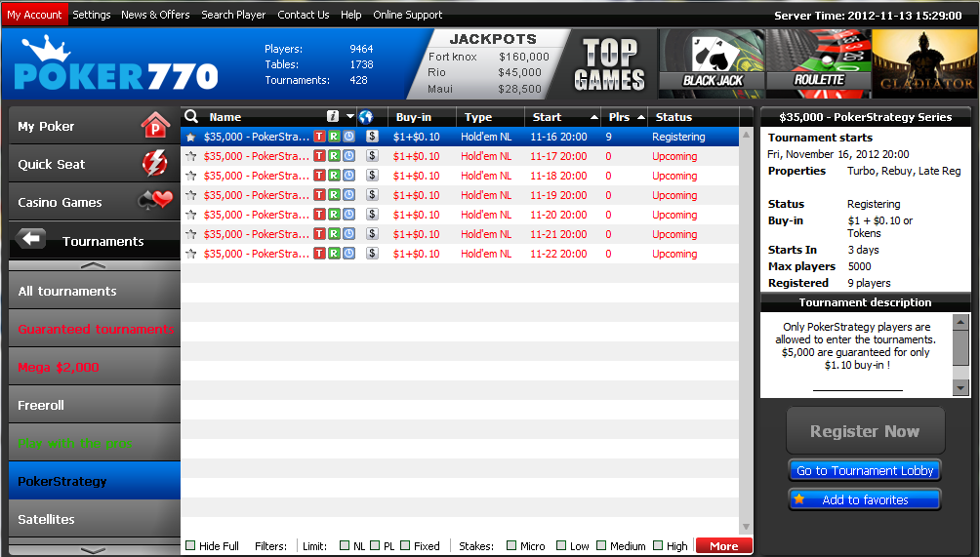
Task: Sort by the Buy-in column header
Action: pos(422,117)
